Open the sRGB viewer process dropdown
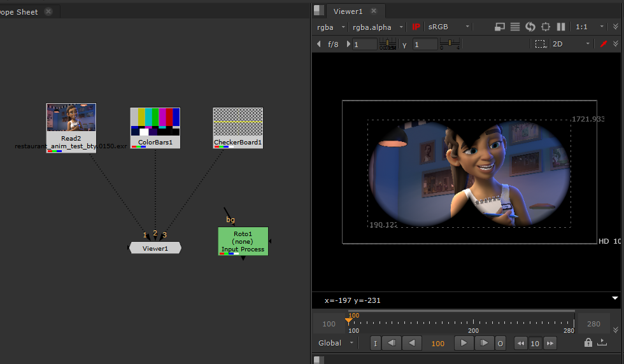The height and width of the screenshot is (364, 624). (x=448, y=27)
